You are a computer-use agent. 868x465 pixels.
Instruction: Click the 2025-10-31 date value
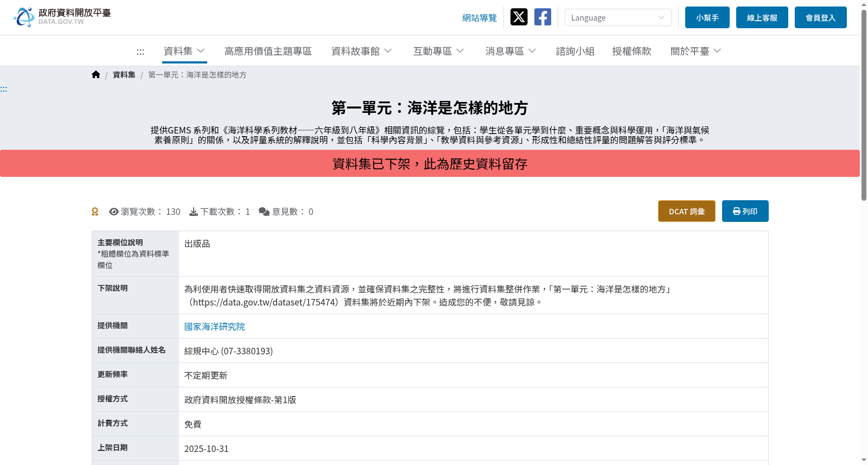point(207,449)
